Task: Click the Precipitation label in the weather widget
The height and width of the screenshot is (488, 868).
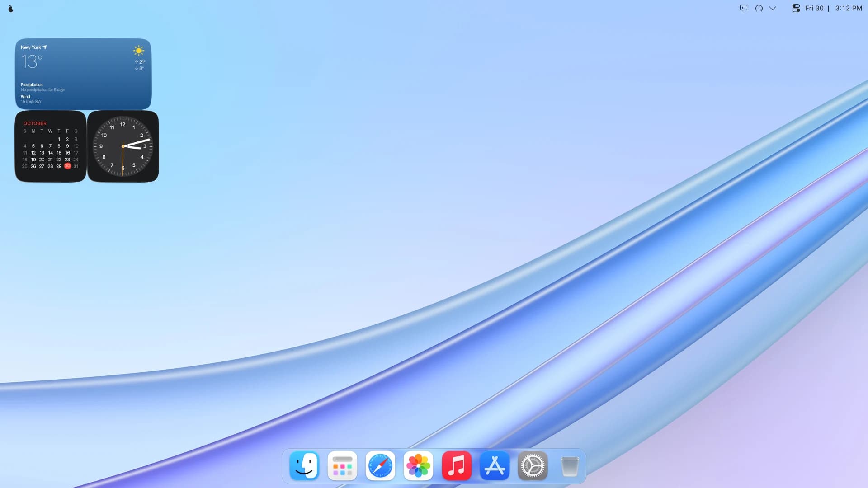Action: pos(32,85)
